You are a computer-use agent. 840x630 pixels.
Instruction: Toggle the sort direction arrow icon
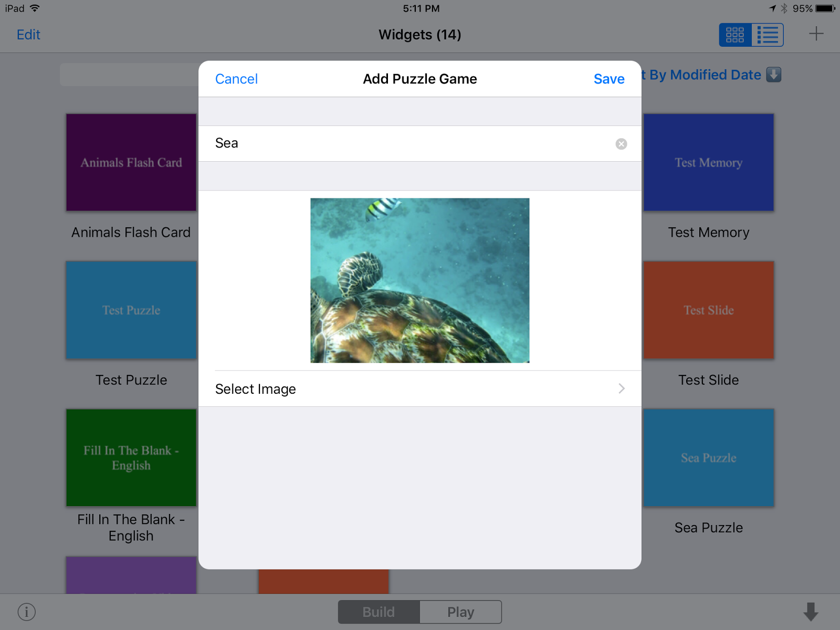[x=773, y=75]
